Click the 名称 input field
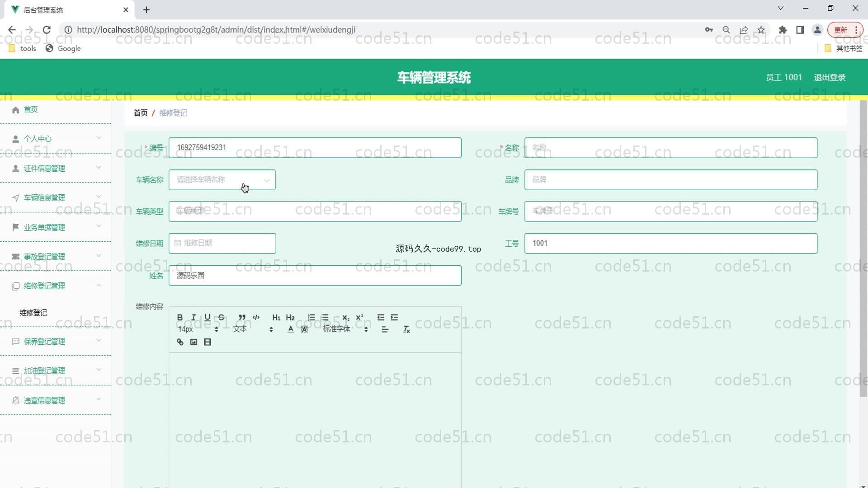The width and height of the screenshot is (868, 488). [x=670, y=148]
